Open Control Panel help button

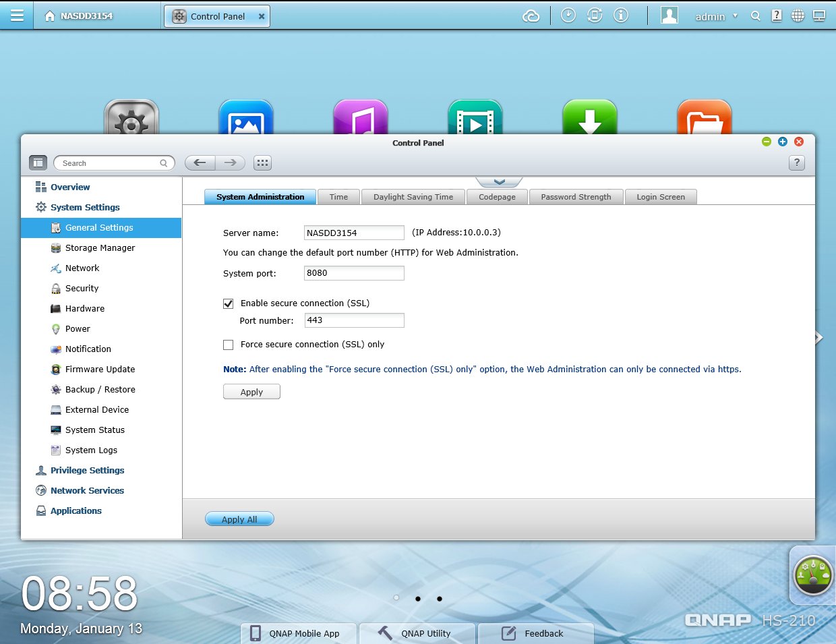(797, 163)
